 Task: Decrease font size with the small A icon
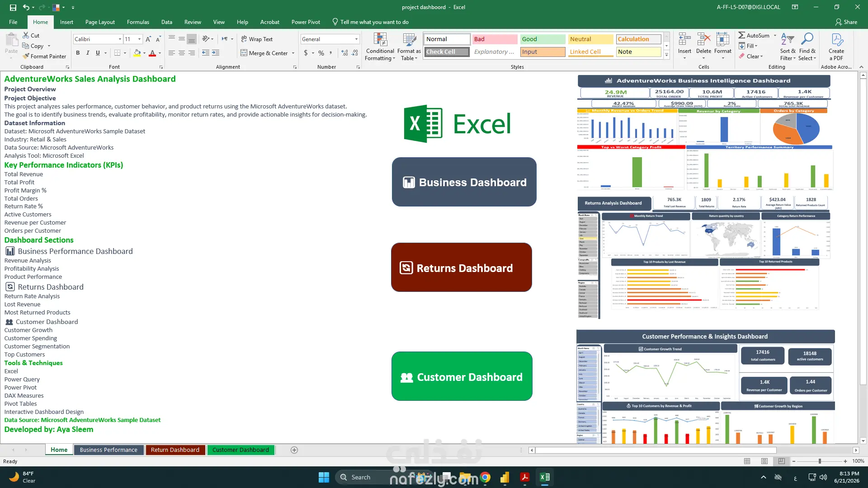(x=158, y=39)
